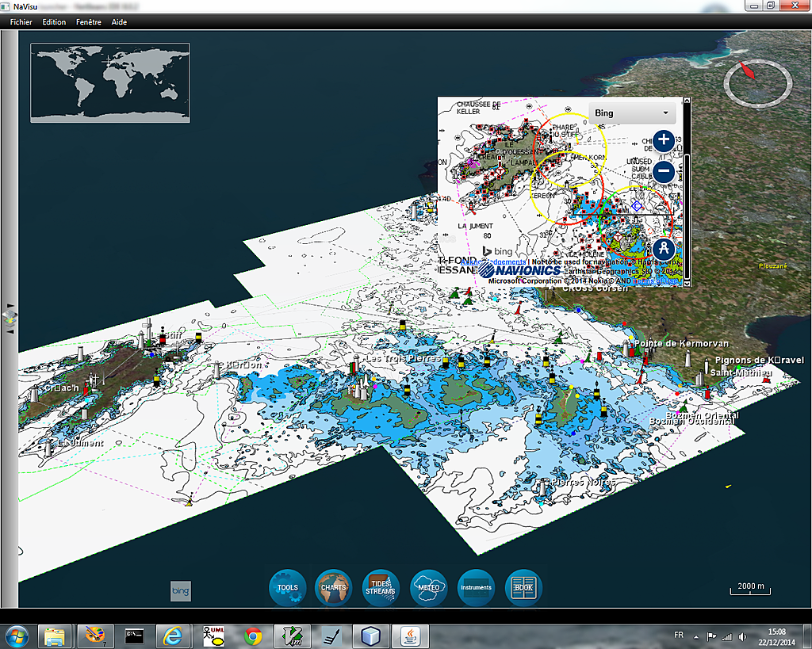
Task: Open the Windows Start menu
Action: pos(16,636)
